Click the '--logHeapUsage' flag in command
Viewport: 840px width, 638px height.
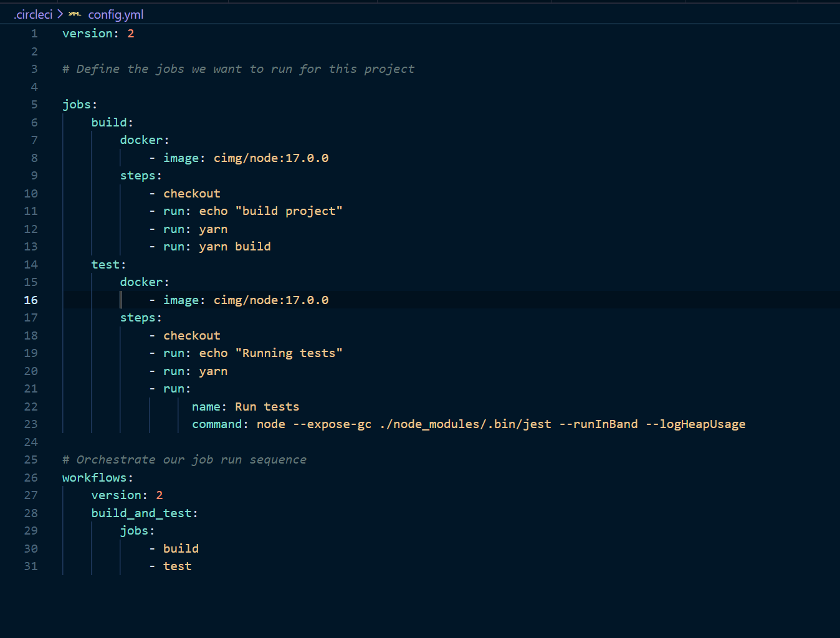click(x=695, y=424)
